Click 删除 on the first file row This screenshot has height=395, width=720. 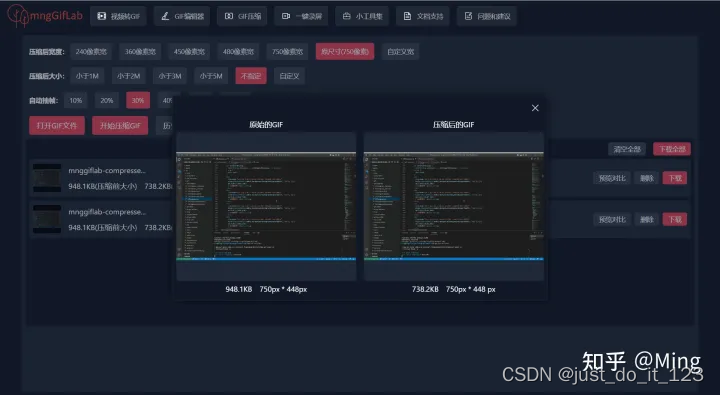pos(647,178)
